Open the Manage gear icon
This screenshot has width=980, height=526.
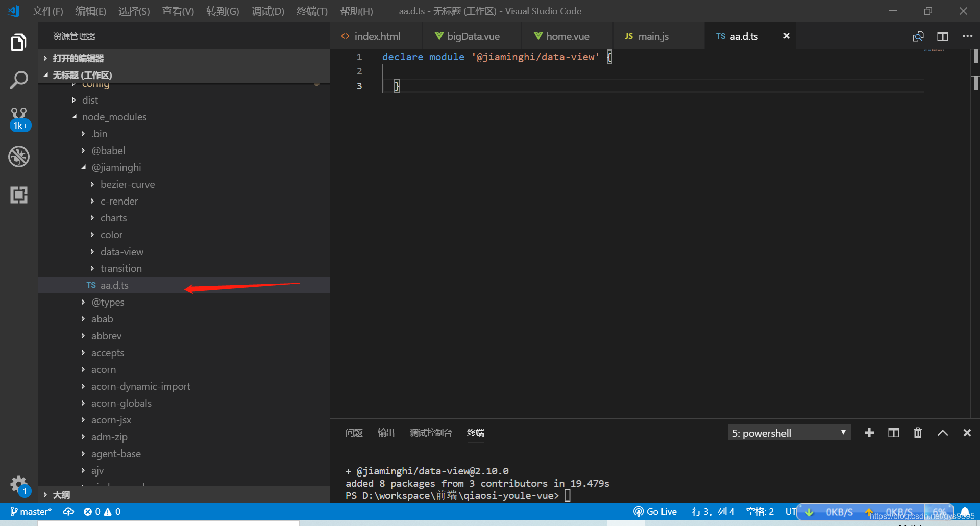pos(19,485)
